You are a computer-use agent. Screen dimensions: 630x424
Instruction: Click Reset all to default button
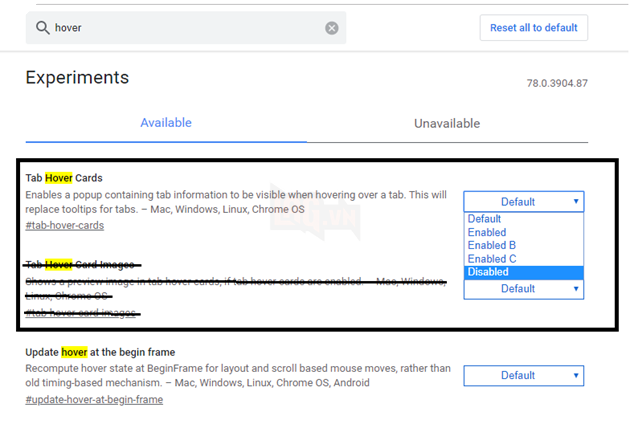tap(533, 28)
